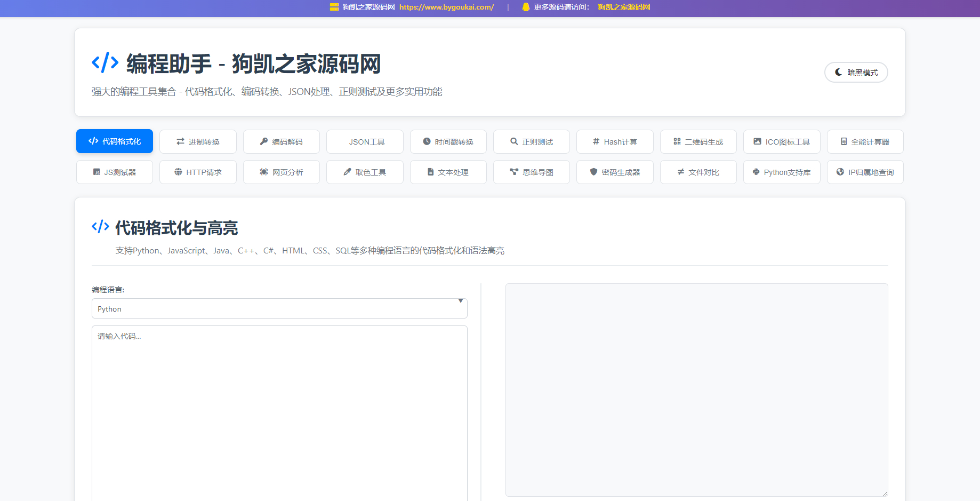Screen dimensions: 980x501
Task: Open the 文件对比 file comparison tool
Action: pos(698,172)
